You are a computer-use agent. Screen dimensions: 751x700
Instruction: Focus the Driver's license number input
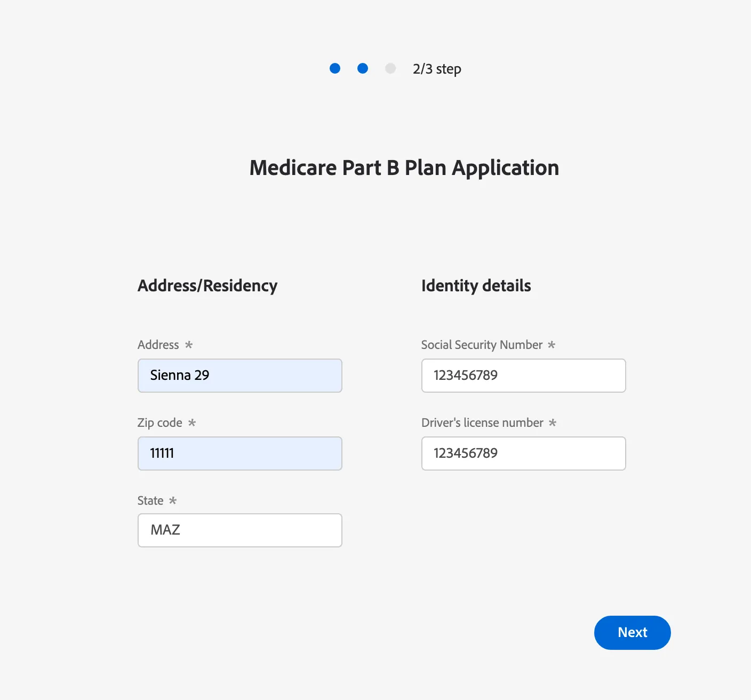tap(524, 454)
